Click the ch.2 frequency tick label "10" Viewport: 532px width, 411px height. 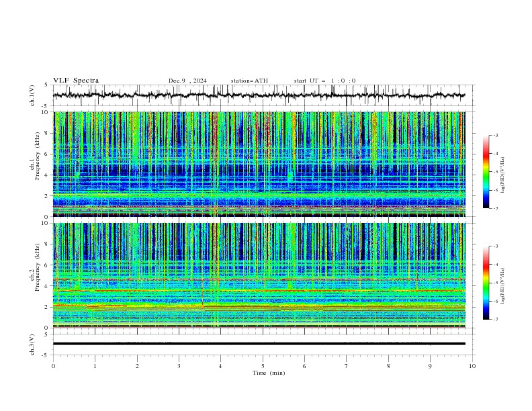pos(45,223)
